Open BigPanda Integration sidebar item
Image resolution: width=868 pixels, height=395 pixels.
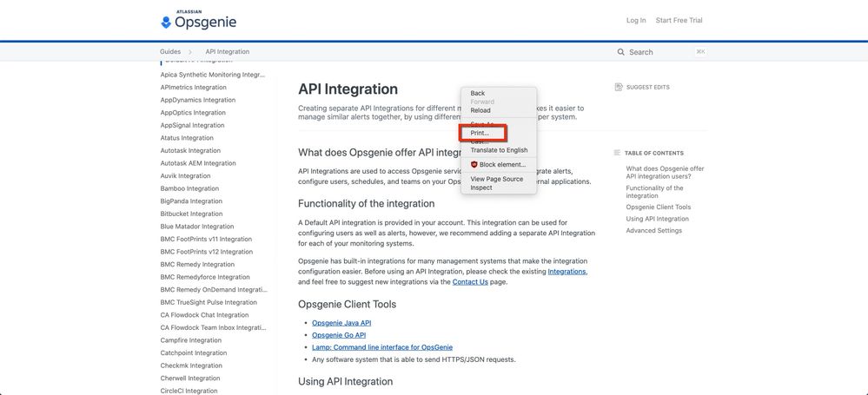(x=191, y=201)
